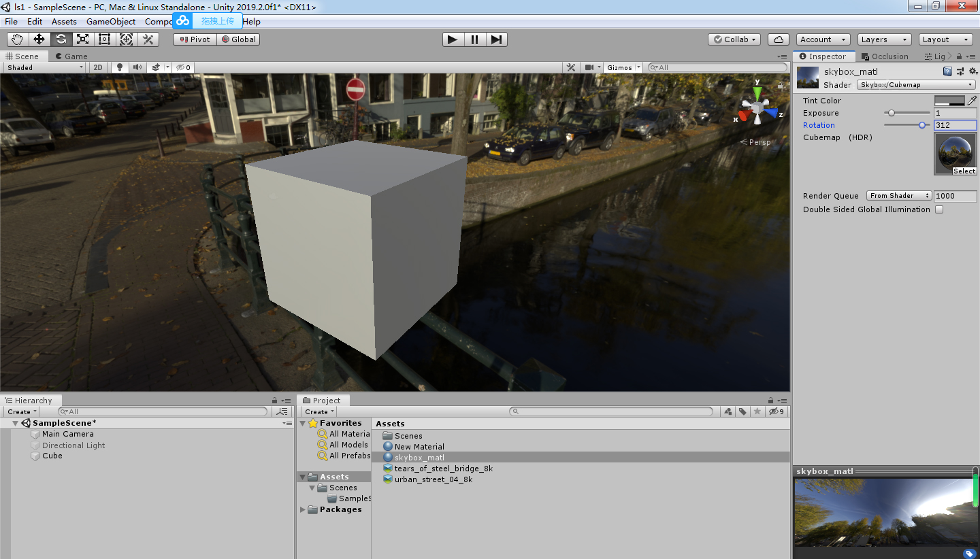Screen dimensions: 980x559
Task: Toggle the Inspector lock icon
Action: click(x=959, y=56)
